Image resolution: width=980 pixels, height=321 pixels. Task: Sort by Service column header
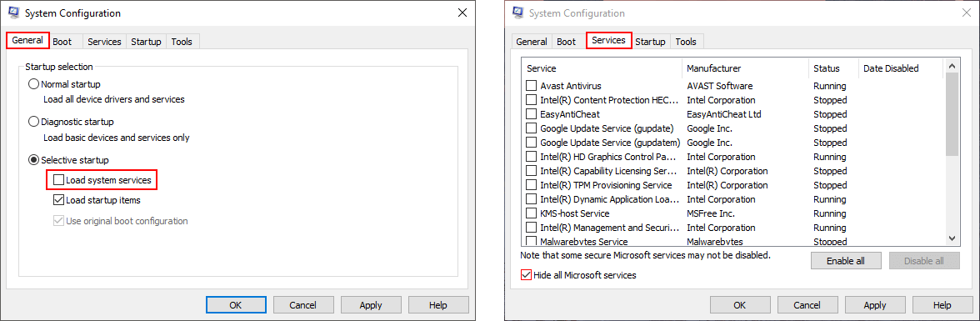pyautogui.click(x=602, y=68)
